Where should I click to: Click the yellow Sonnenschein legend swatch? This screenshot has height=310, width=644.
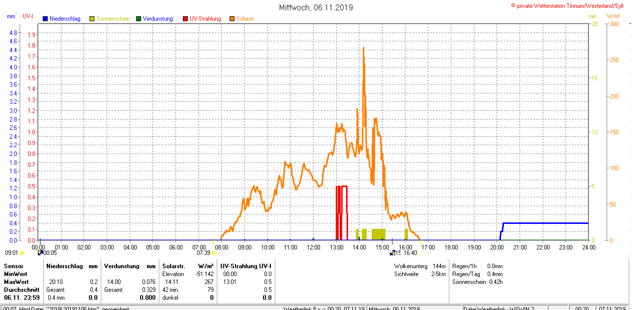tap(92, 19)
